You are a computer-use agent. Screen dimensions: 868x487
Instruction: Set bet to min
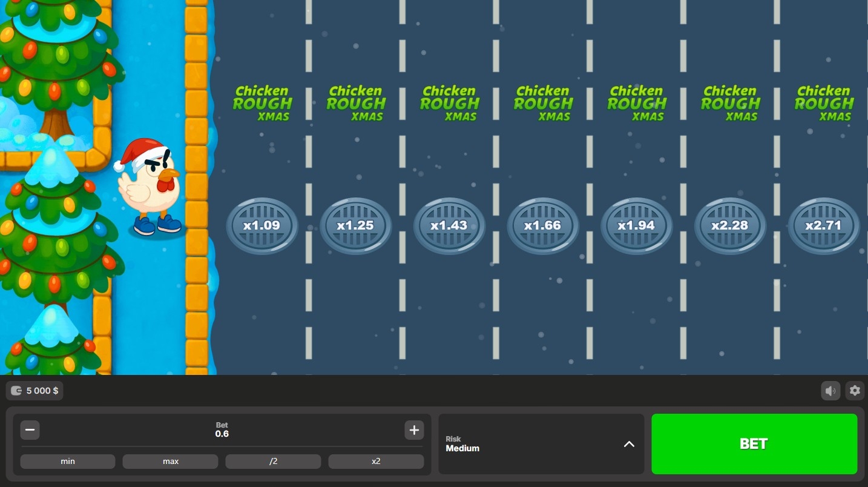68,462
